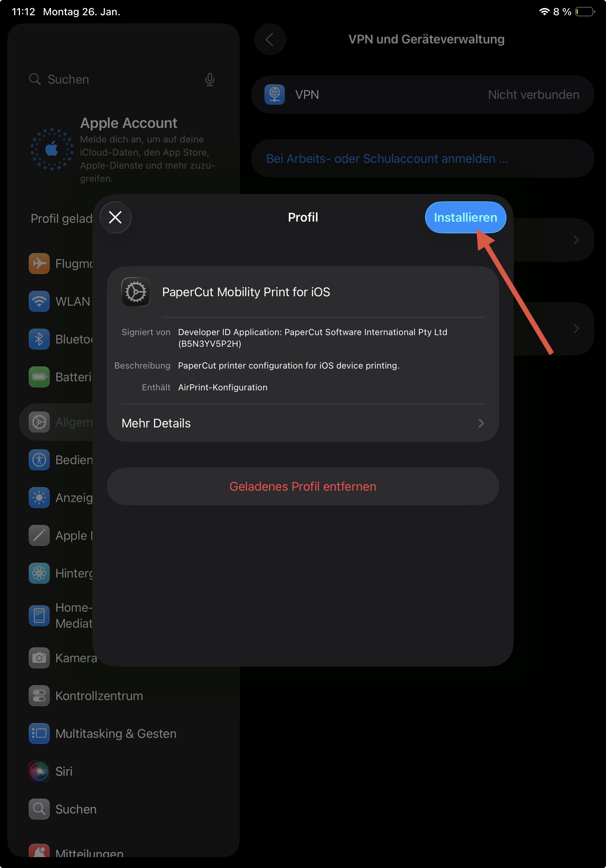Tap the Installieren button
The height and width of the screenshot is (868, 606).
click(465, 217)
